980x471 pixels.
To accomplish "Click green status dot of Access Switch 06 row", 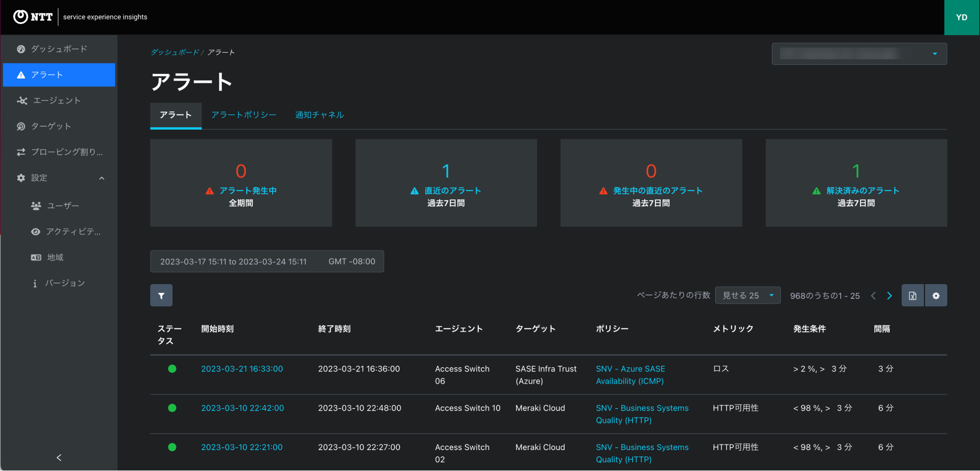I will click(x=172, y=369).
